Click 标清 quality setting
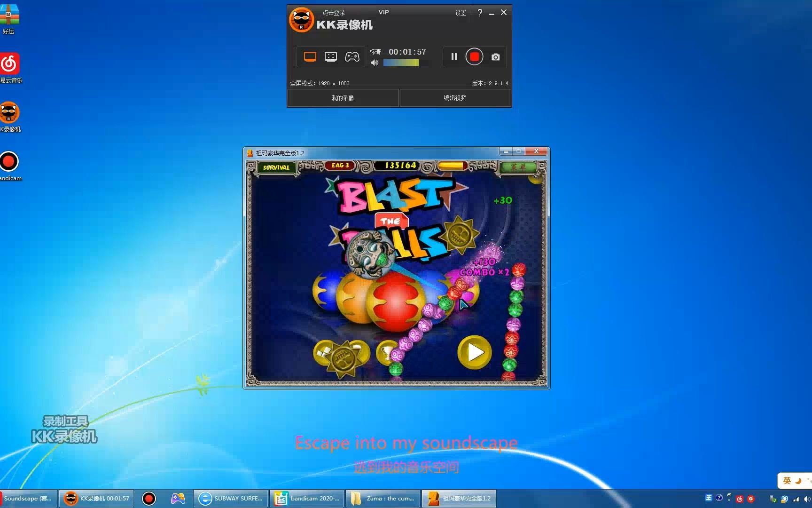The height and width of the screenshot is (508, 812). (x=375, y=52)
